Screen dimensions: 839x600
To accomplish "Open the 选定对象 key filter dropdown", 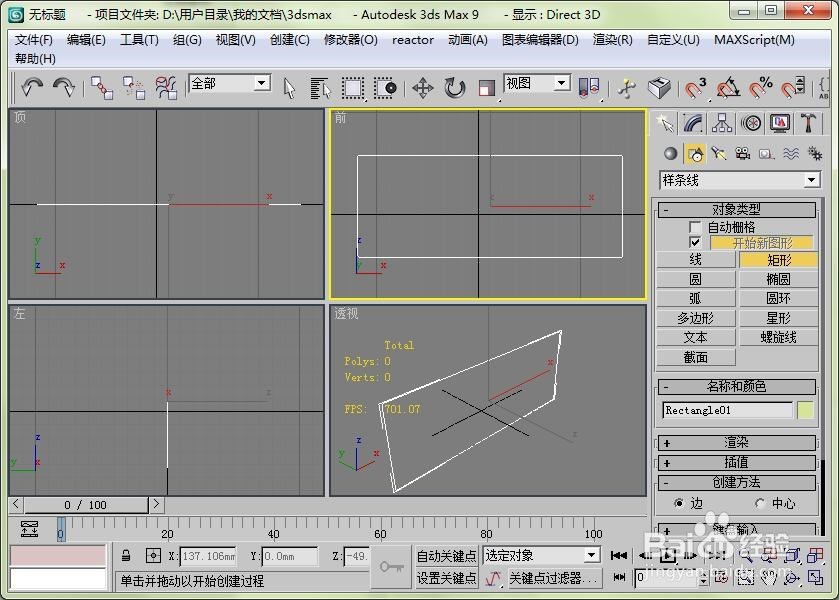I will [x=591, y=555].
